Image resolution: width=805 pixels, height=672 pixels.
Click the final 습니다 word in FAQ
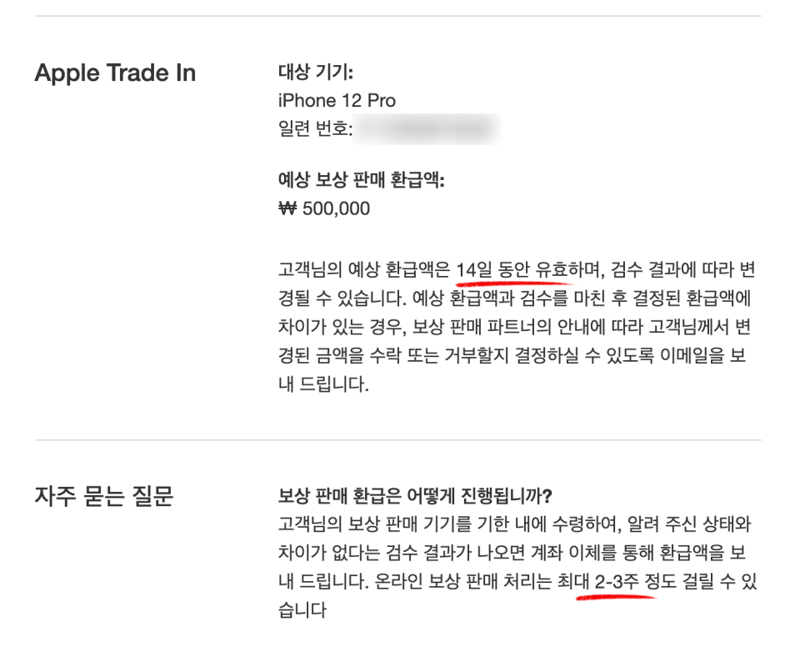coord(302,610)
